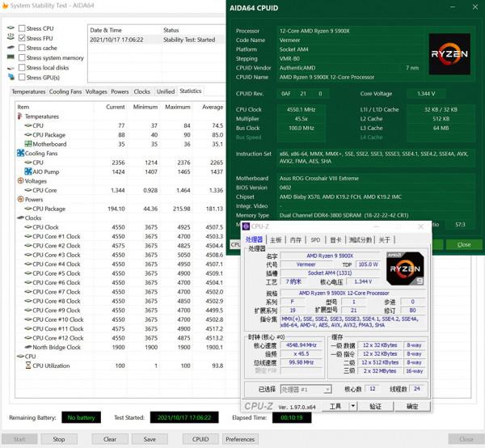Enable the Stress GPU(s) checkbox
485x448 pixels.
point(22,78)
